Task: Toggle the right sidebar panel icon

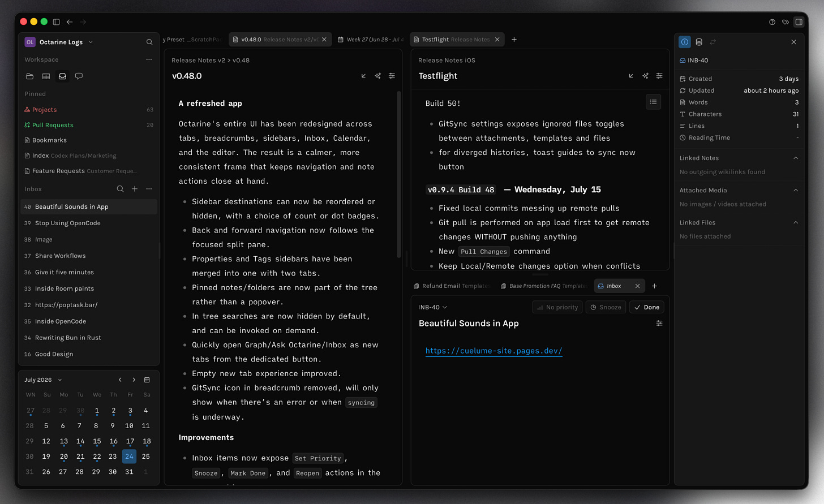Action: pyautogui.click(x=799, y=22)
